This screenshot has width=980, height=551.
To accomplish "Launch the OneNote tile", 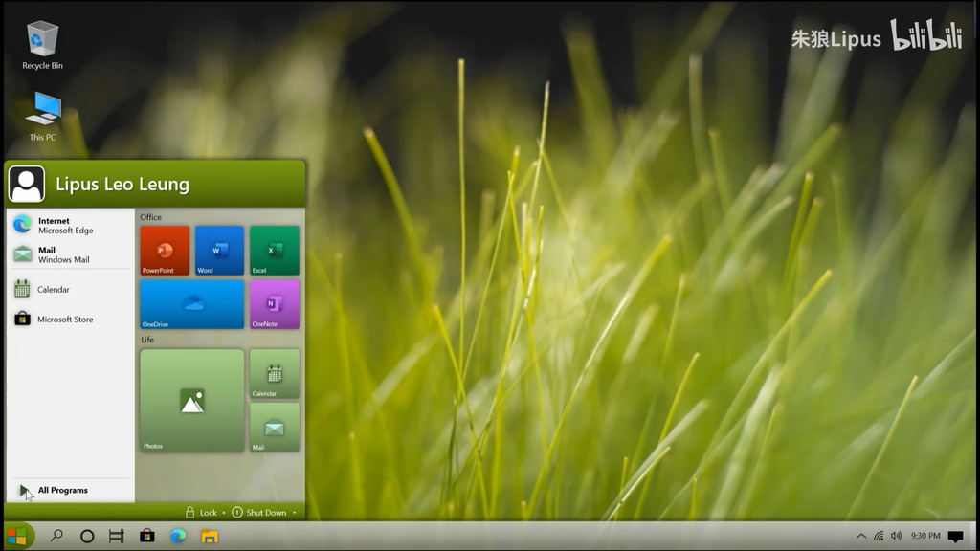I will 274,304.
